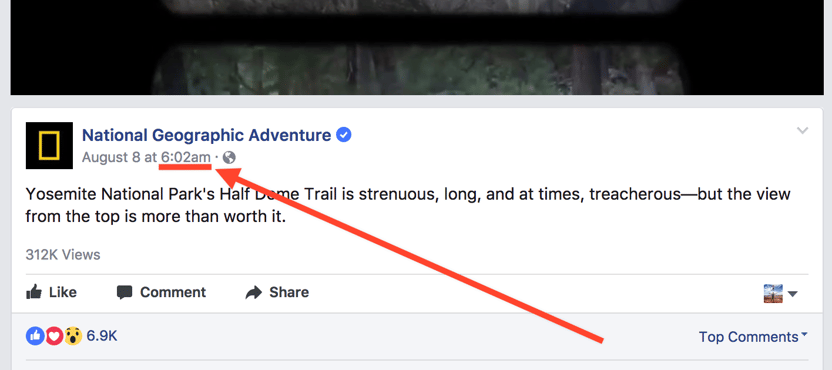Click the red heart Love reaction emoji
The height and width of the screenshot is (370, 832).
coord(54,336)
